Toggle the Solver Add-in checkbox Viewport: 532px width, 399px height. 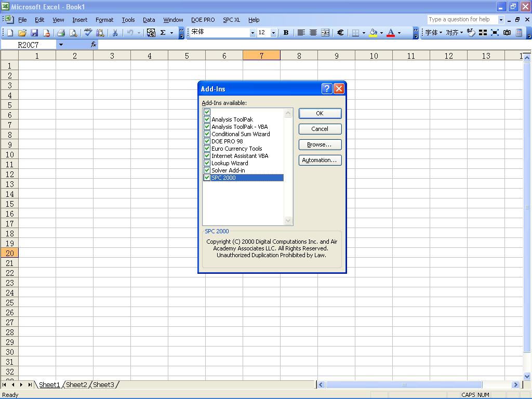click(x=207, y=170)
